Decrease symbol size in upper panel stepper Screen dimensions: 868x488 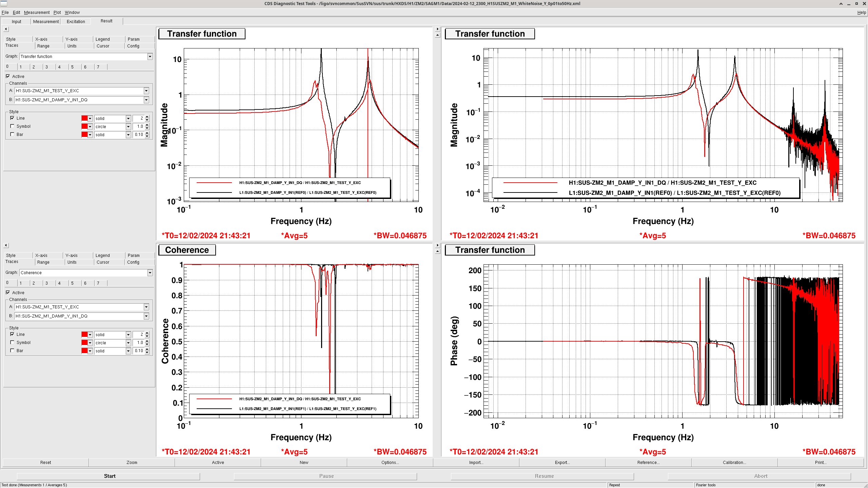147,128
